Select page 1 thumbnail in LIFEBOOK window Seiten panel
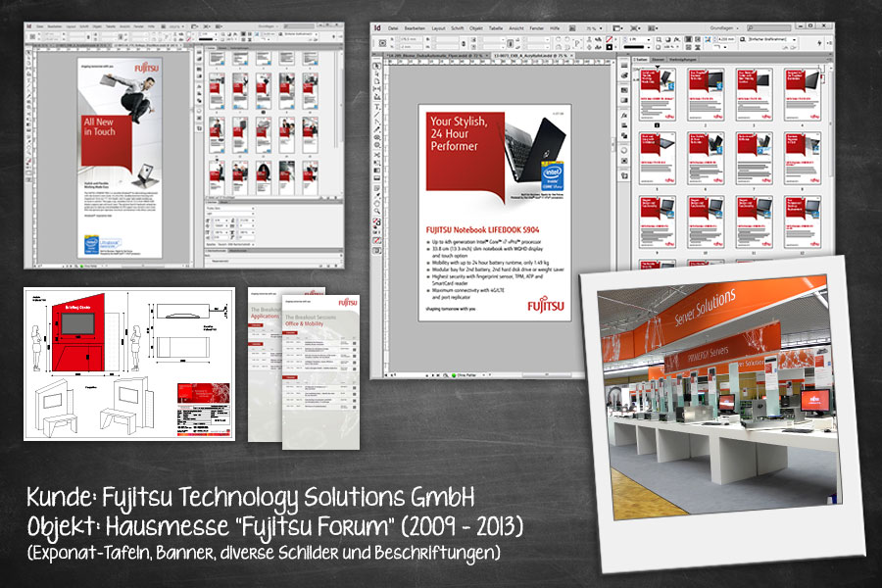The height and width of the screenshot is (588, 882). pos(657,93)
